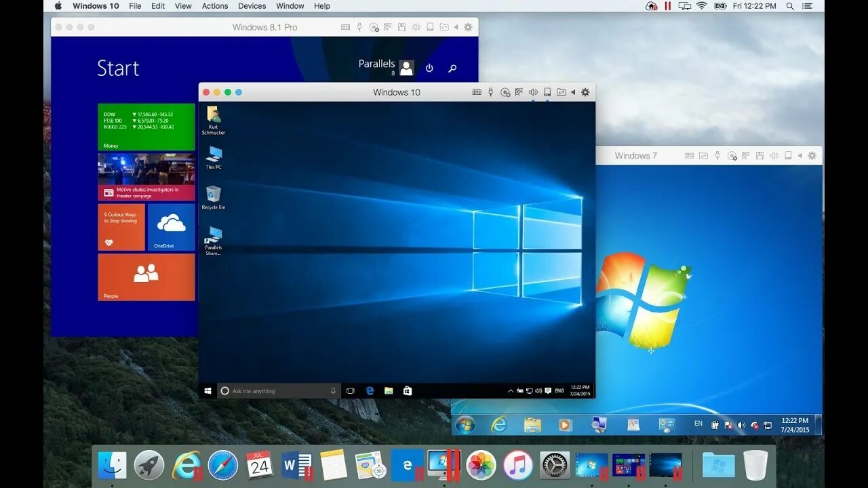
Task: Open the People tile
Action: coord(146,277)
